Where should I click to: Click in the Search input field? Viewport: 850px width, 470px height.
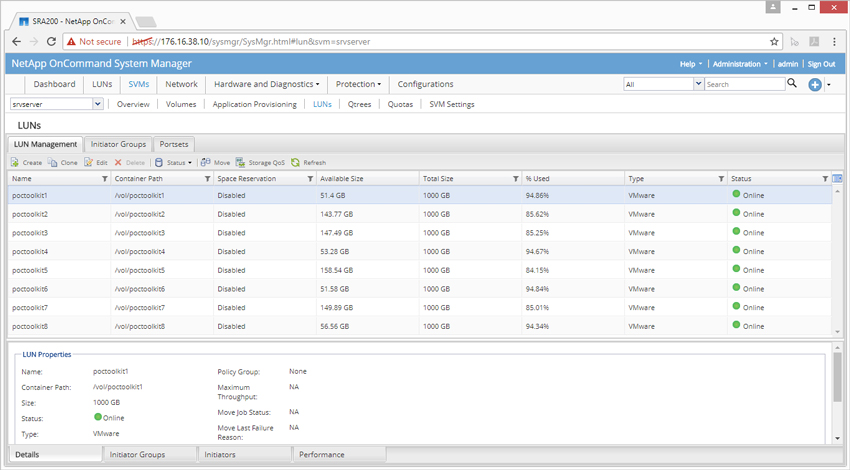click(744, 84)
